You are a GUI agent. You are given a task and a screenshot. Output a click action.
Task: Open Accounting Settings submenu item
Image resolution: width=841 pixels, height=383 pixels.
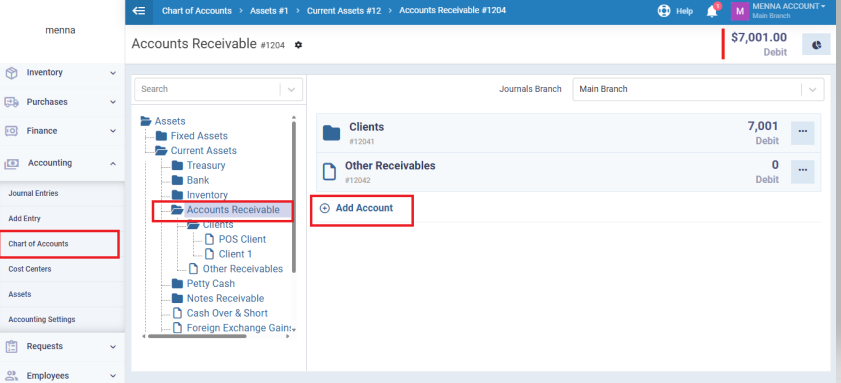pyautogui.click(x=62, y=320)
